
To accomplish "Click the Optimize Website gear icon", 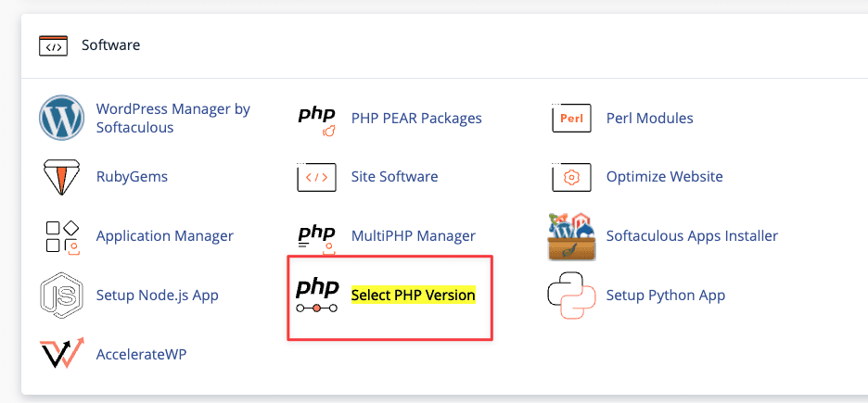I will coord(571,177).
